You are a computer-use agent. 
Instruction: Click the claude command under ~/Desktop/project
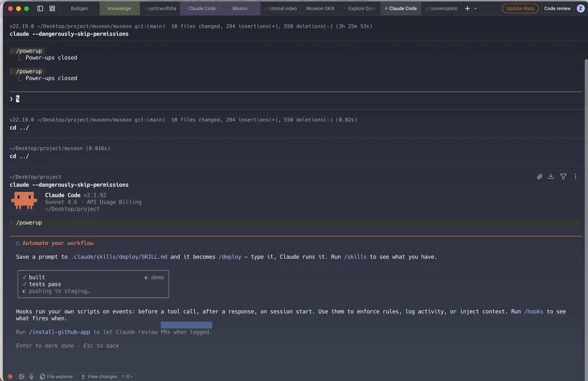tap(69, 185)
